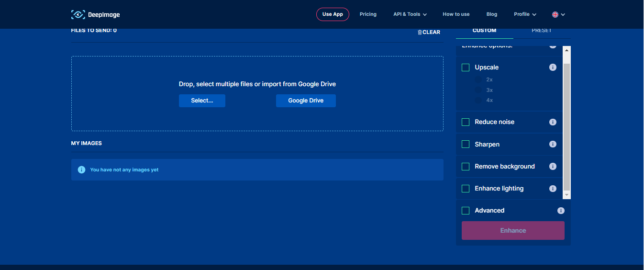This screenshot has height=270, width=644.
Task: Click the MY IMAGES heading
Action: (87, 143)
